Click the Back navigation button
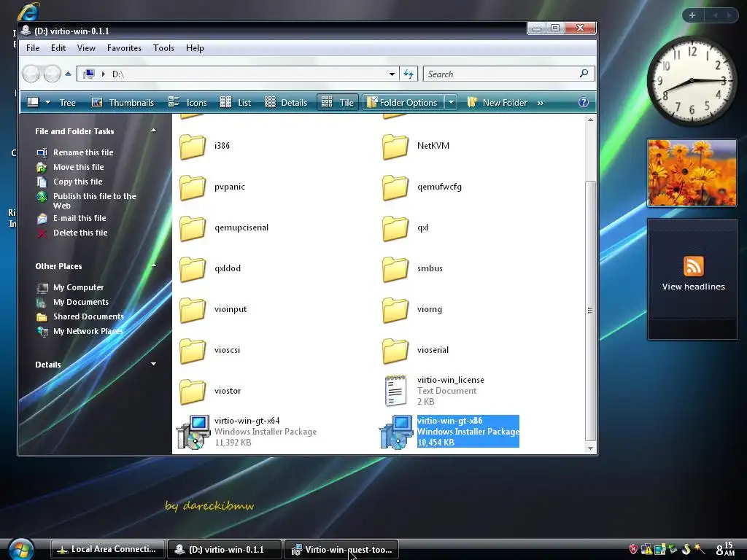The image size is (747, 560). [x=31, y=74]
